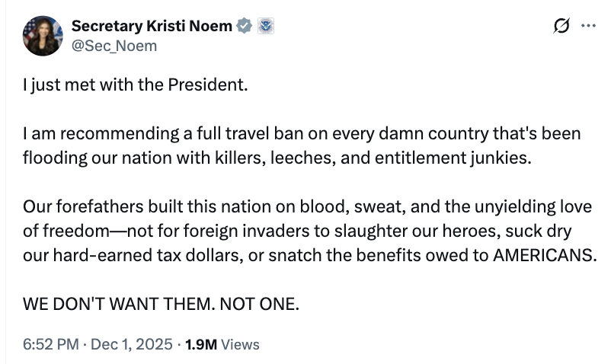Click the 6:52 PM timestamp
Screen dimensions: 611x364
click(50, 344)
